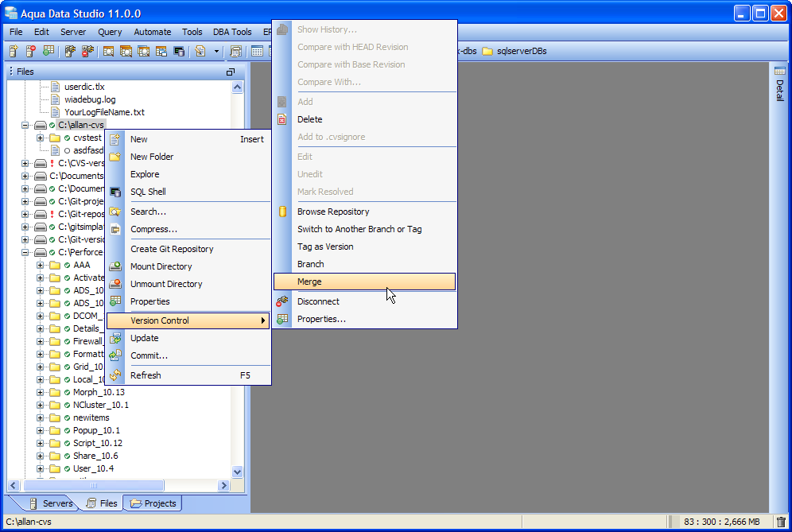This screenshot has width=792, height=532.
Task: Expand the C:\Git-proje drive node
Action: pos(25,201)
